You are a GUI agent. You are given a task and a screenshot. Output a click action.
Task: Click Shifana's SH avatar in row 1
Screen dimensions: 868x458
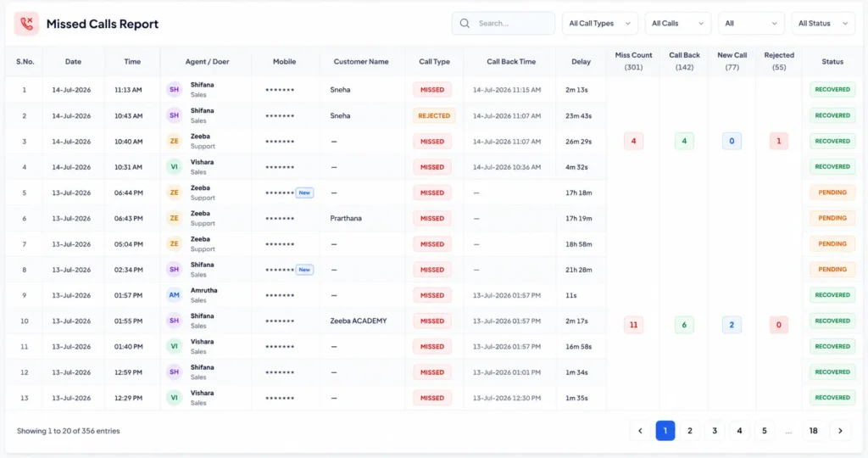[x=174, y=89]
